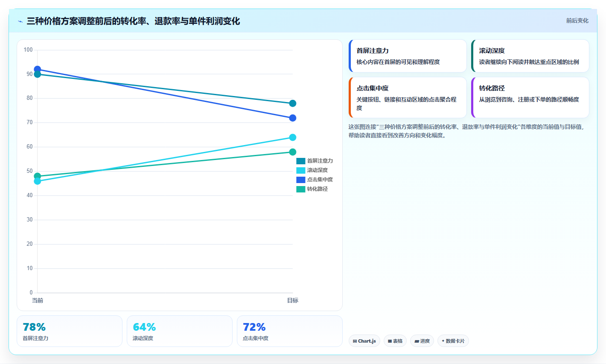Open the 滚动深度 description card
Screen dimensions: 606x364
(x=530, y=56)
